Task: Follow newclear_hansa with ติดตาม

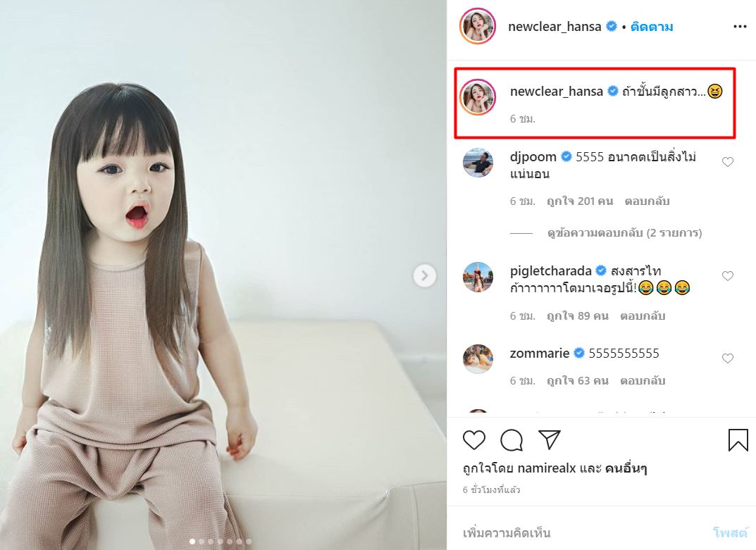Action: pos(652,27)
